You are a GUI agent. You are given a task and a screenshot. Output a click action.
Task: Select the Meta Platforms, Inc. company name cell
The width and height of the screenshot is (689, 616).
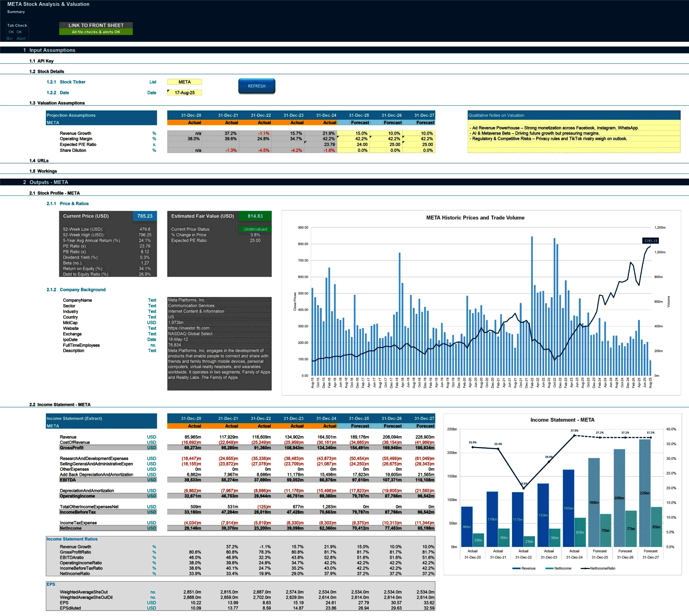pyautogui.click(x=219, y=300)
